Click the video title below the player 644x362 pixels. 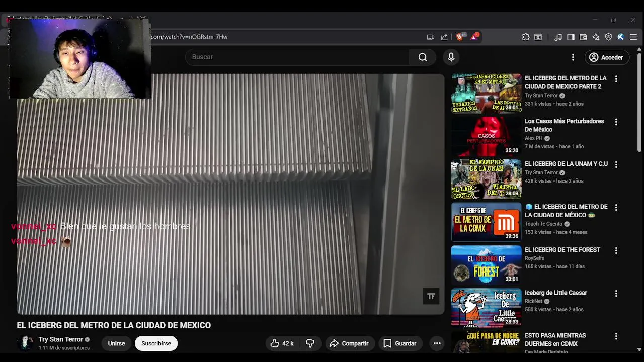coord(114,325)
